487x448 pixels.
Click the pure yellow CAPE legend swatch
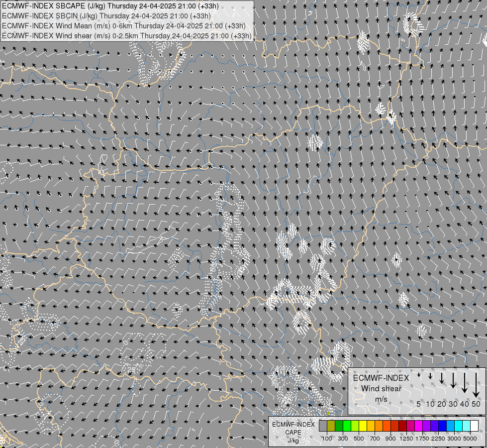click(x=363, y=426)
